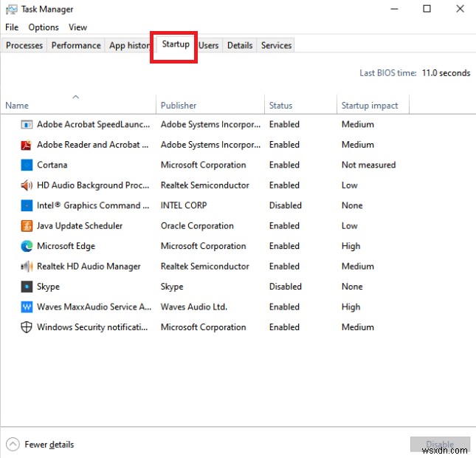Screen dimensions: 476x458
Task: Select the Windows Security notificati... name
Action: (92, 327)
